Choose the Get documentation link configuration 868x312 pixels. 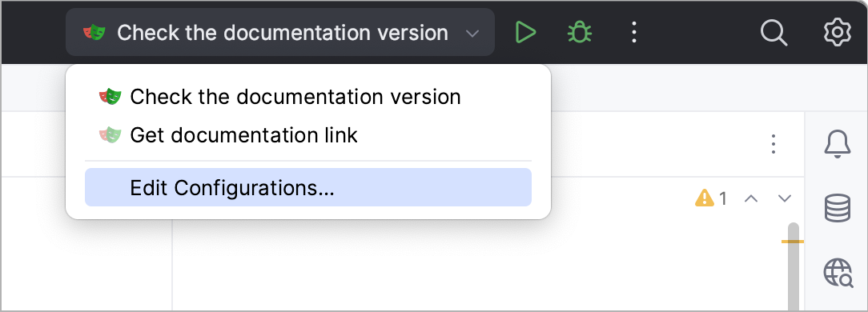tap(307, 135)
